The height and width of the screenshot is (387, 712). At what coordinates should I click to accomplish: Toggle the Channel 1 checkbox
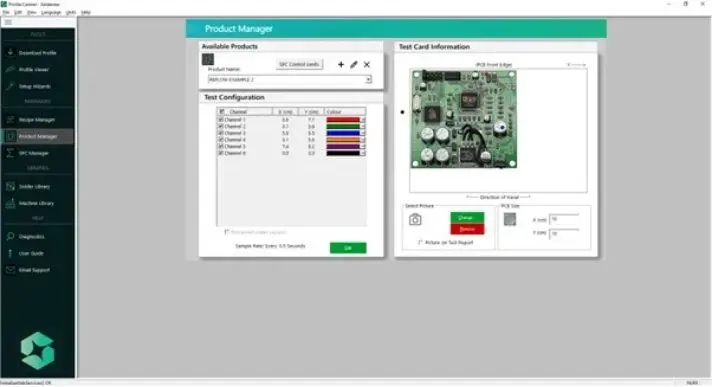click(221, 120)
